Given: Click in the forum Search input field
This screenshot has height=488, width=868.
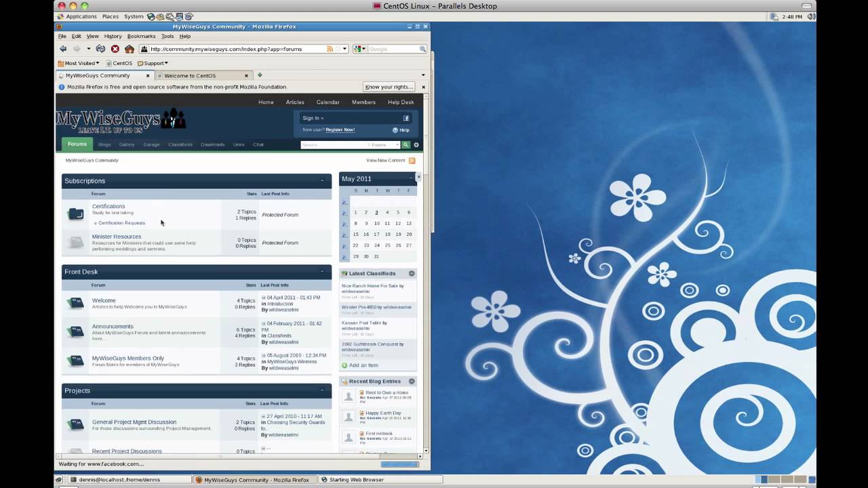Looking at the screenshot, I should [334, 144].
